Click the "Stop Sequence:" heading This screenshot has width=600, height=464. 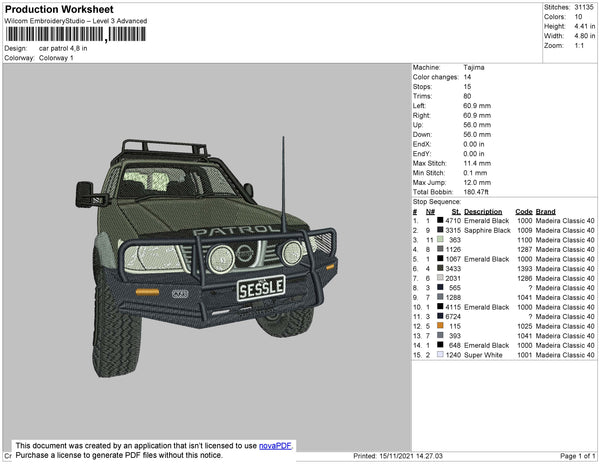click(437, 202)
